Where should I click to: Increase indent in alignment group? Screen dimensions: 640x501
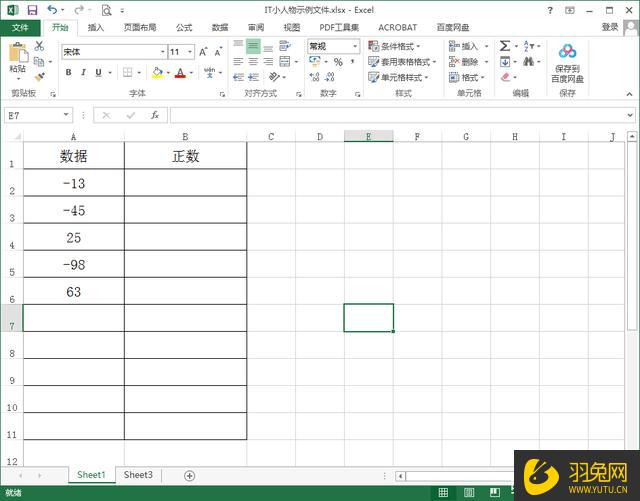(x=253, y=77)
